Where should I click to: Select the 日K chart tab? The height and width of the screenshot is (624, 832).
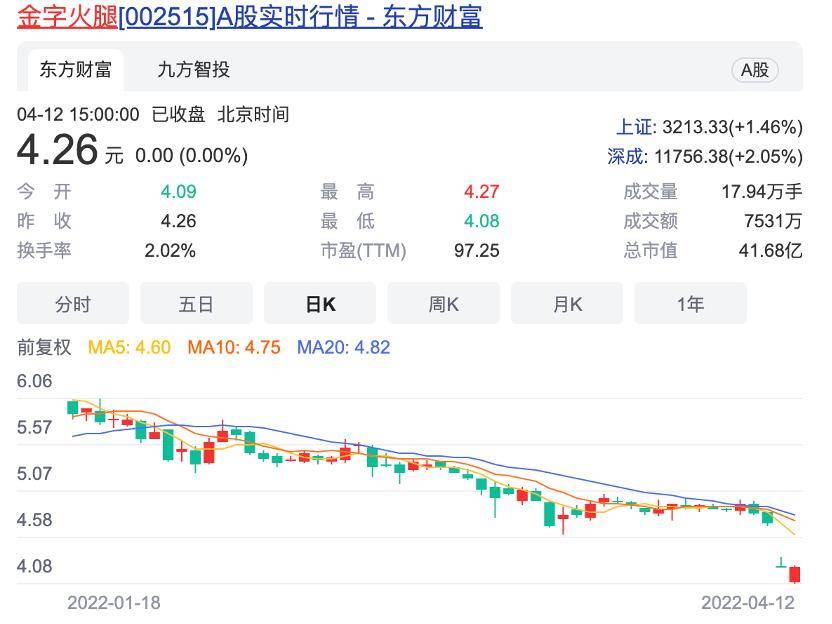(320, 304)
